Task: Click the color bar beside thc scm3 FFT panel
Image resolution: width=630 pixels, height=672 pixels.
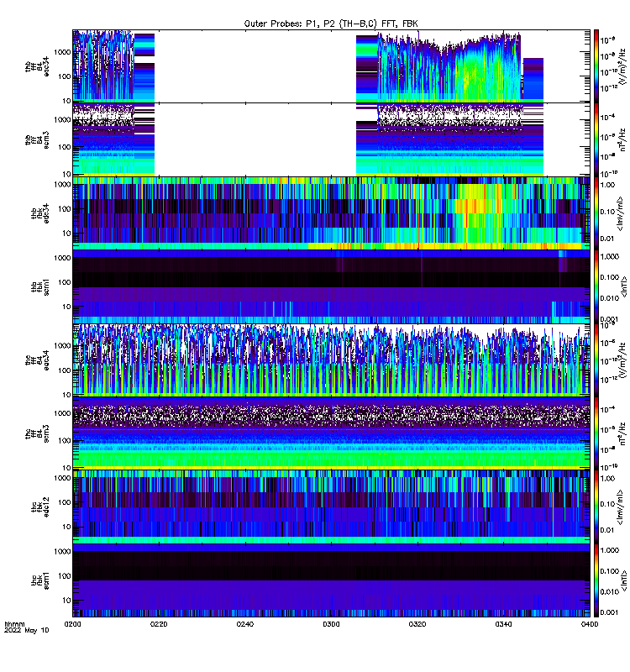Action: click(596, 433)
